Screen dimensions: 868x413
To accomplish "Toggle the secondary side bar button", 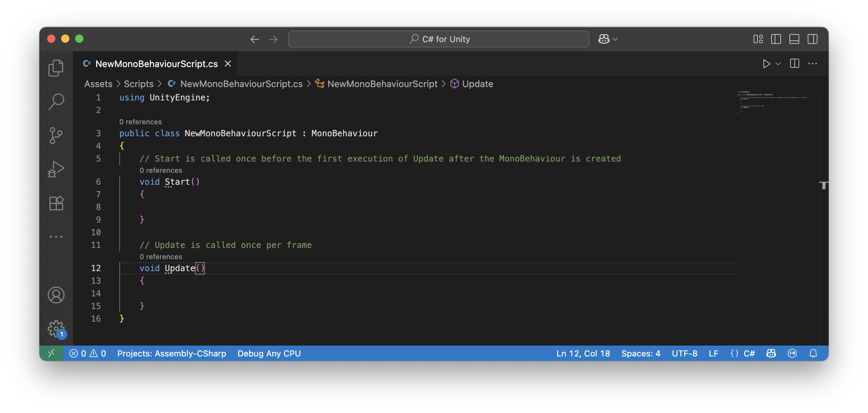I will click(812, 39).
